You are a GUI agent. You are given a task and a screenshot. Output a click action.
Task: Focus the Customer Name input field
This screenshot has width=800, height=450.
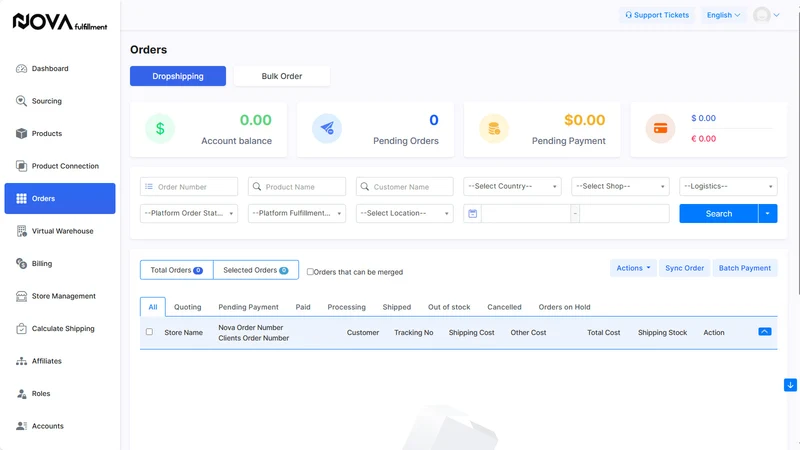[x=405, y=187]
